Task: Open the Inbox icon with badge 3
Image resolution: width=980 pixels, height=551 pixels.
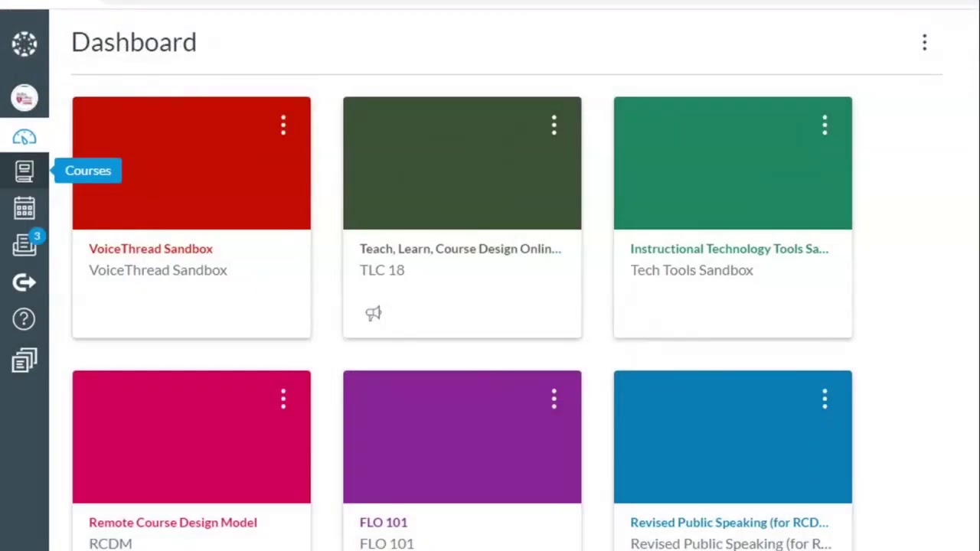Action: tap(25, 244)
